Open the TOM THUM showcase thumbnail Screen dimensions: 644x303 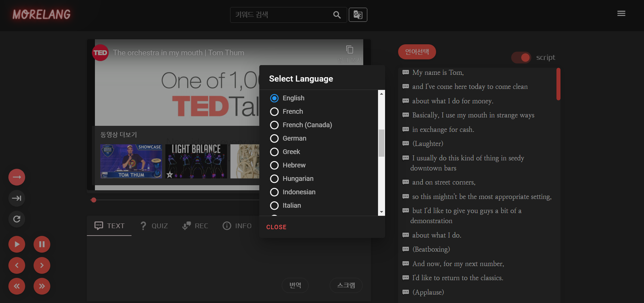pos(131,161)
